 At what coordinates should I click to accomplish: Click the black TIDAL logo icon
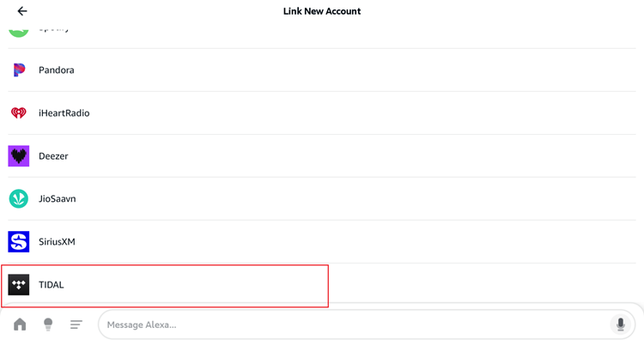19,284
